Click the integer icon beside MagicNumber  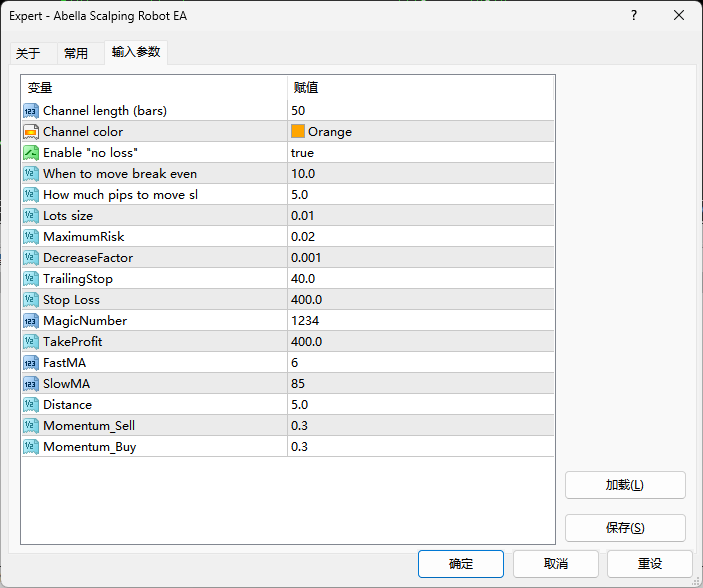click(30, 321)
